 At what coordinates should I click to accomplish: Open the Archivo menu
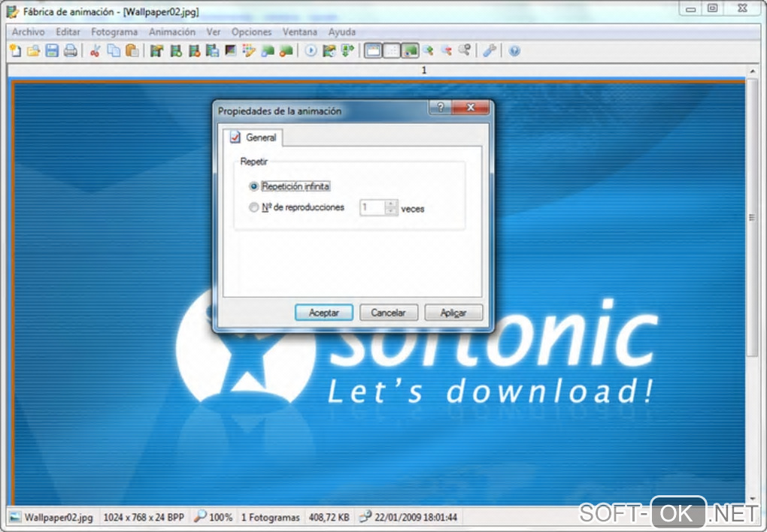click(x=28, y=32)
